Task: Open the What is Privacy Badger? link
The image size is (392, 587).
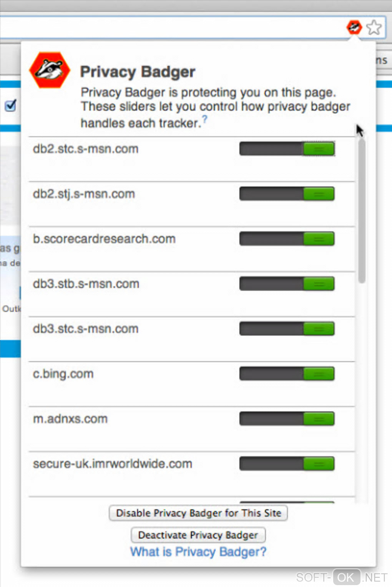Action: 198,552
